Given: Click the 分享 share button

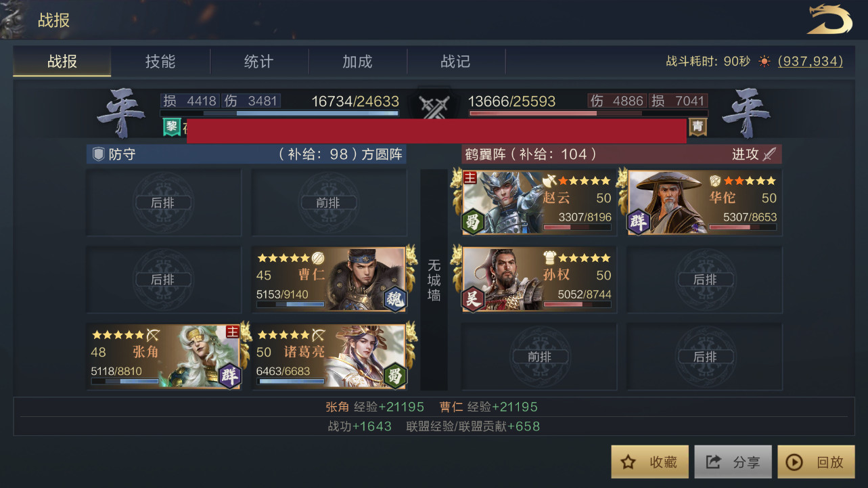Looking at the screenshot, I should pos(733,462).
